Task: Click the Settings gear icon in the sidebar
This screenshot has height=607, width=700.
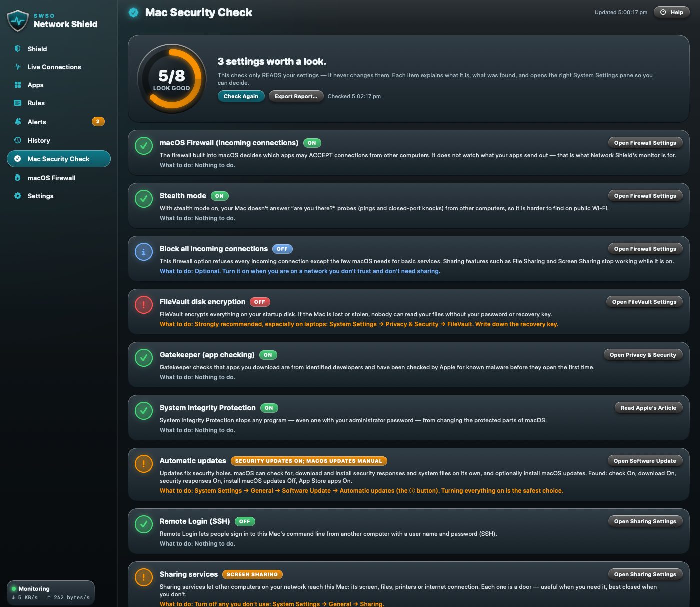Action: [x=18, y=196]
